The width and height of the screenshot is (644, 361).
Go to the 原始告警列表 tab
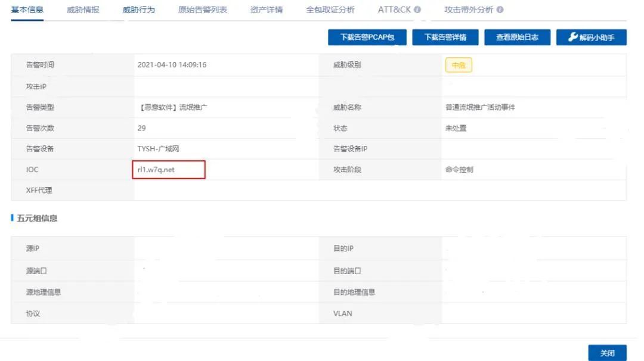[202, 10]
